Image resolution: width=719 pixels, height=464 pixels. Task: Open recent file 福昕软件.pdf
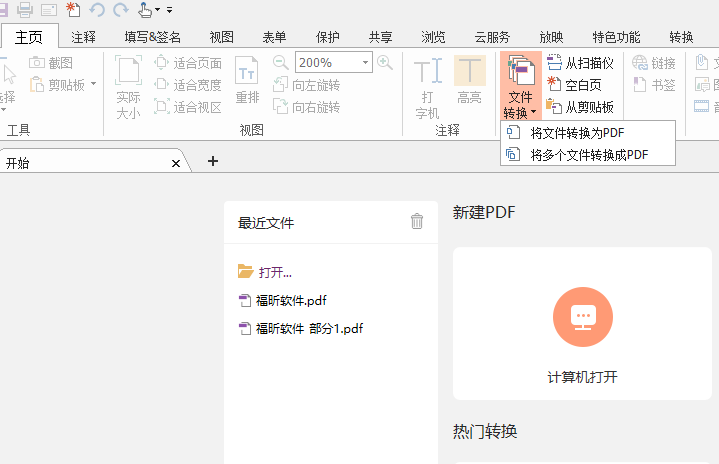coord(291,300)
